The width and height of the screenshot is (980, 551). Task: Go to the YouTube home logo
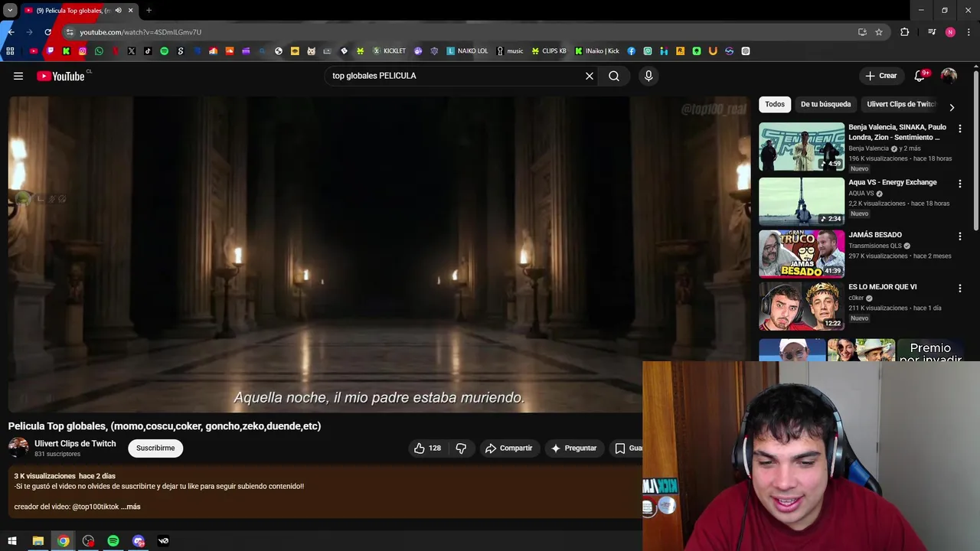click(60, 76)
